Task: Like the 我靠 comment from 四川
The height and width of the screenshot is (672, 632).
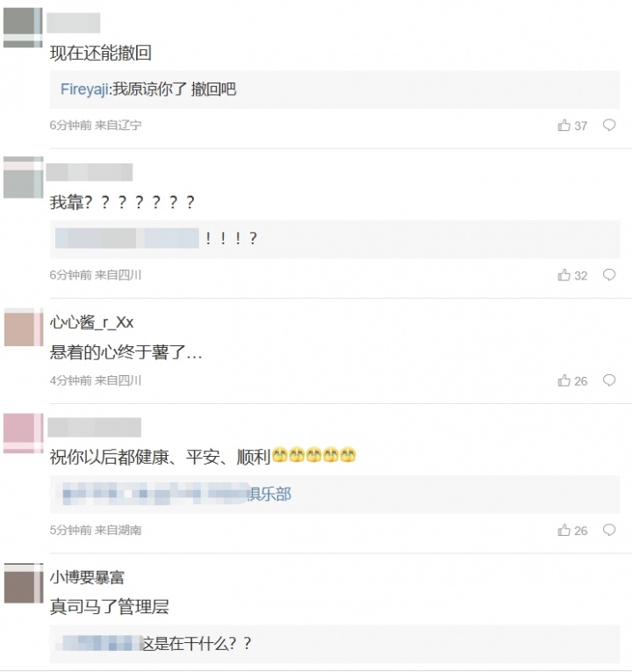Action: (564, 275)
